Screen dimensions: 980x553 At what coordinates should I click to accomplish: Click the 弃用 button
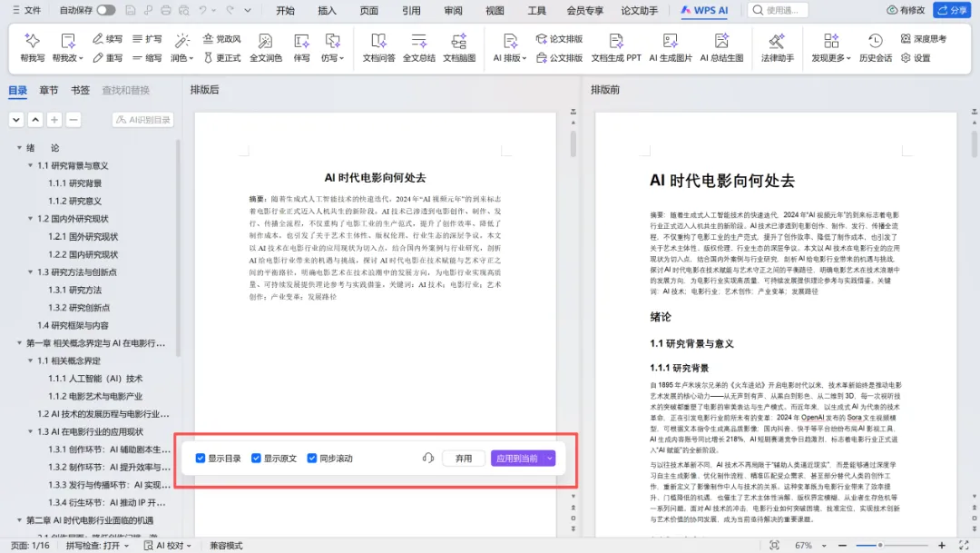coord(463,459)
